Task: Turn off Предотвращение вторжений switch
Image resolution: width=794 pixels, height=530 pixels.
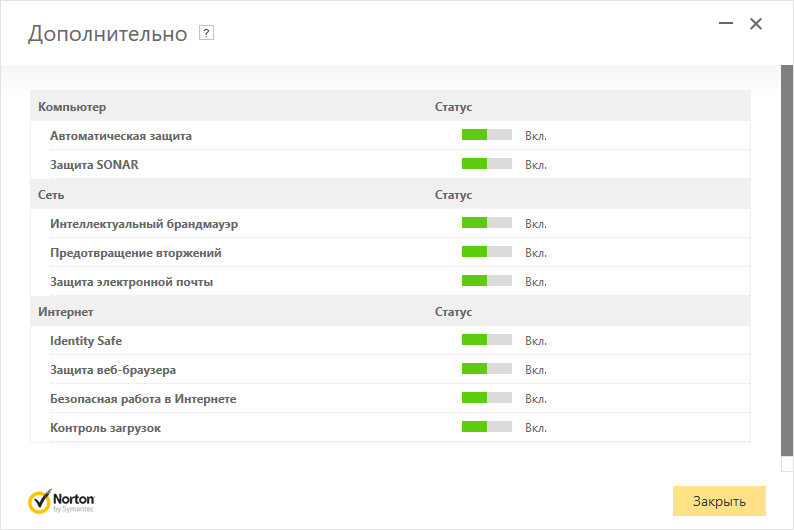Action: [x=486, y=252]
